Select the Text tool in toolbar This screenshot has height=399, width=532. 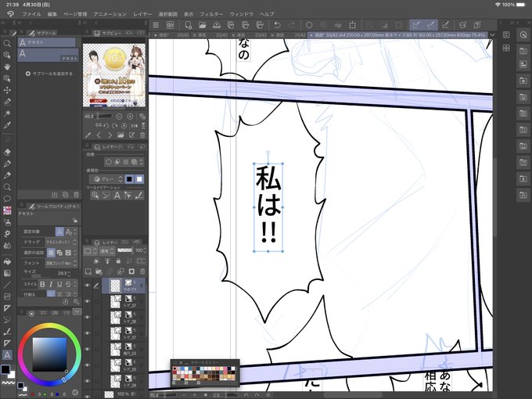pos(7,355)
